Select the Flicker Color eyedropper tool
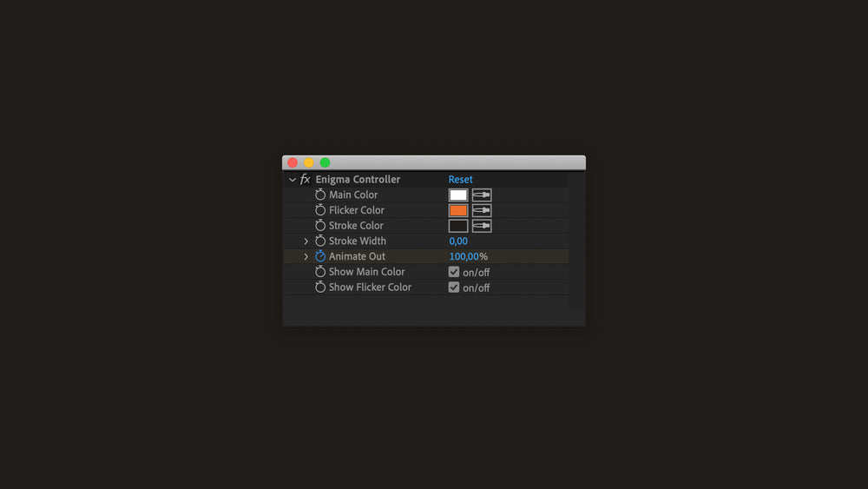This screenshot has height=489, width=868. point(482,210)
